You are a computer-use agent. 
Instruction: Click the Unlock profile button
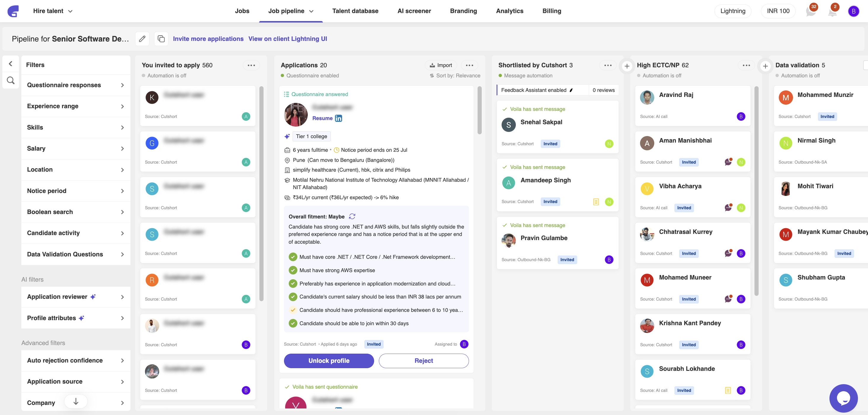click(329, 361)
